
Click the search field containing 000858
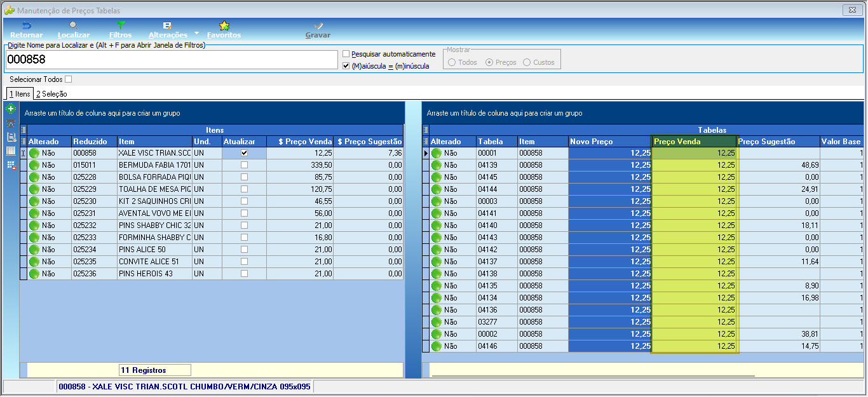click(x=172, y=59)
